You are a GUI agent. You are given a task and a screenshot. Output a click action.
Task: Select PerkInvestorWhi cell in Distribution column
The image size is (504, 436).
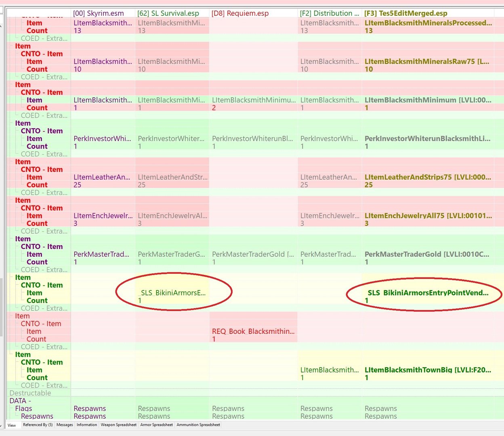330,138
